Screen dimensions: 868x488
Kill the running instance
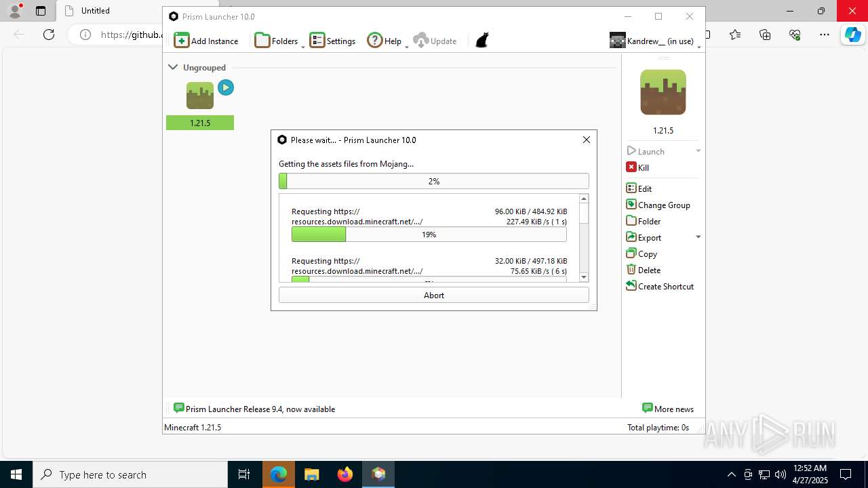point(637,167)
